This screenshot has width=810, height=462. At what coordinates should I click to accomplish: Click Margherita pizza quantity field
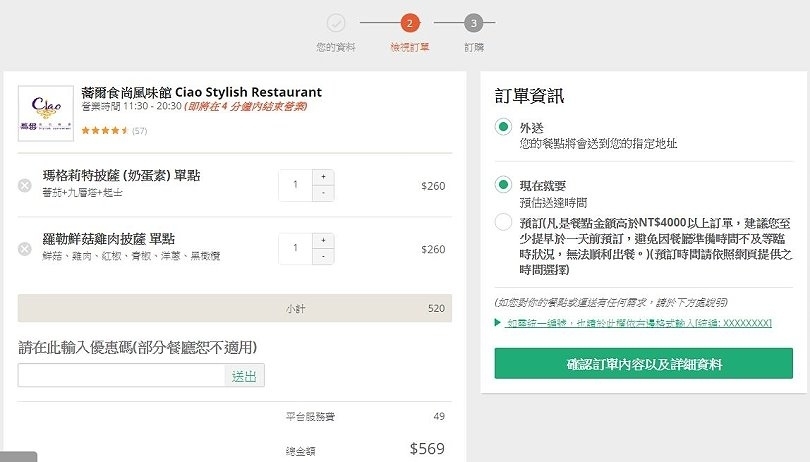[296, 184]
